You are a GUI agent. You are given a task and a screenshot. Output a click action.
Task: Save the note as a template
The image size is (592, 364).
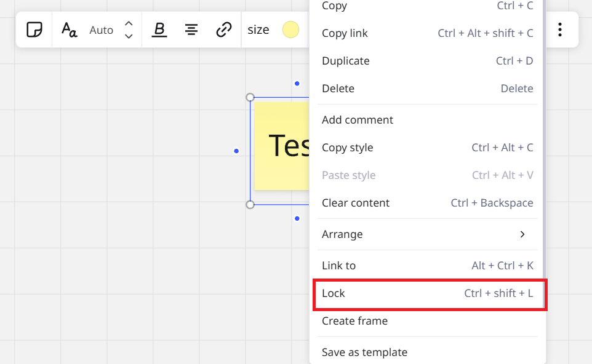coord(364,352)
